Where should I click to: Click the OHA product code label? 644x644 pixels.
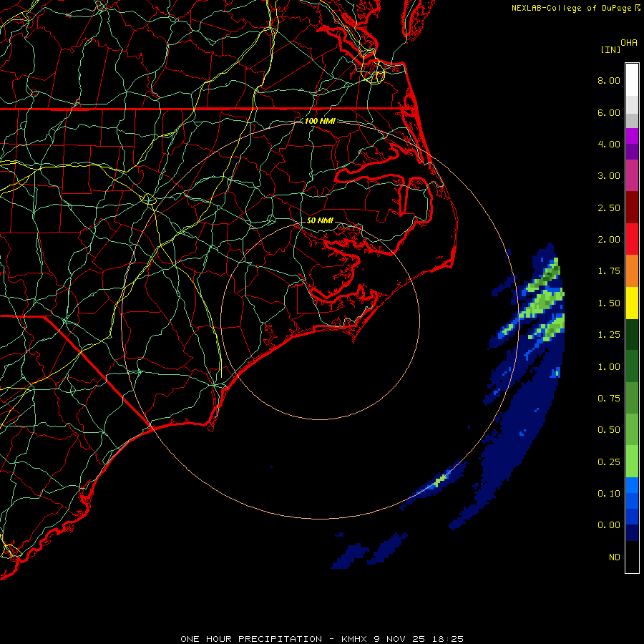point(629,43)
